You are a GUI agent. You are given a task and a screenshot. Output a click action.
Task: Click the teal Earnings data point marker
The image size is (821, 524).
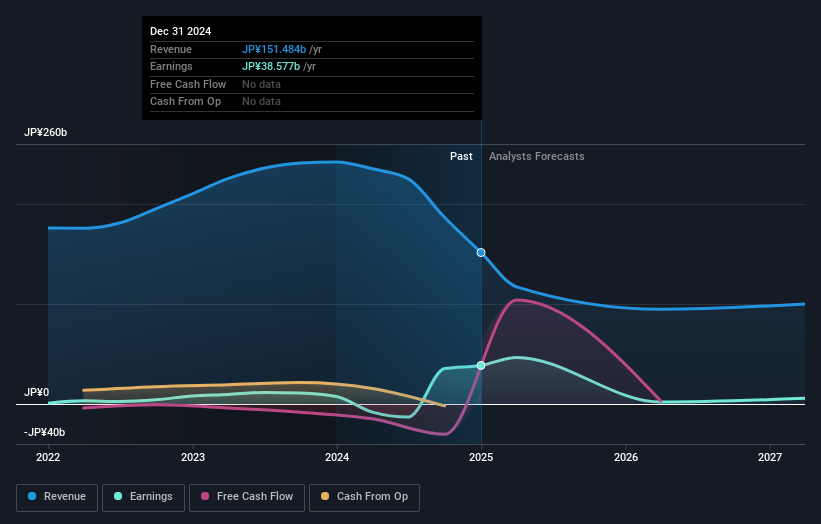[x=481, y=365]
